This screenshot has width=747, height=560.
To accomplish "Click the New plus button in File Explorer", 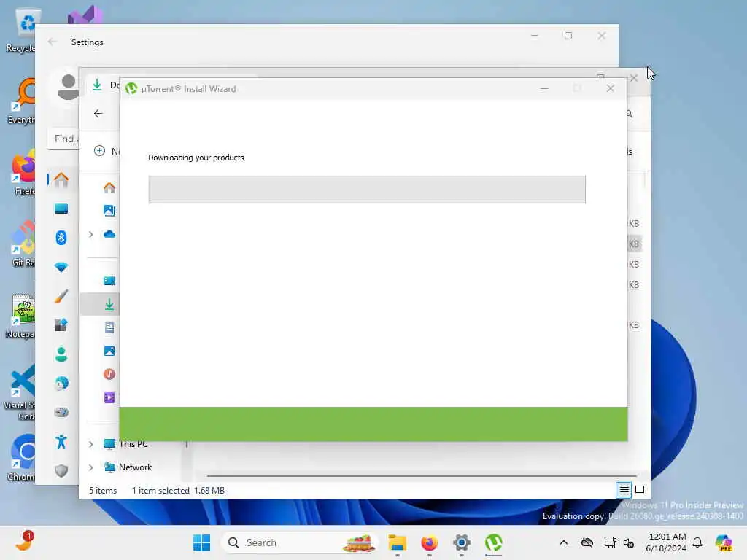I will pyautogui.click(x=99, y=151).
